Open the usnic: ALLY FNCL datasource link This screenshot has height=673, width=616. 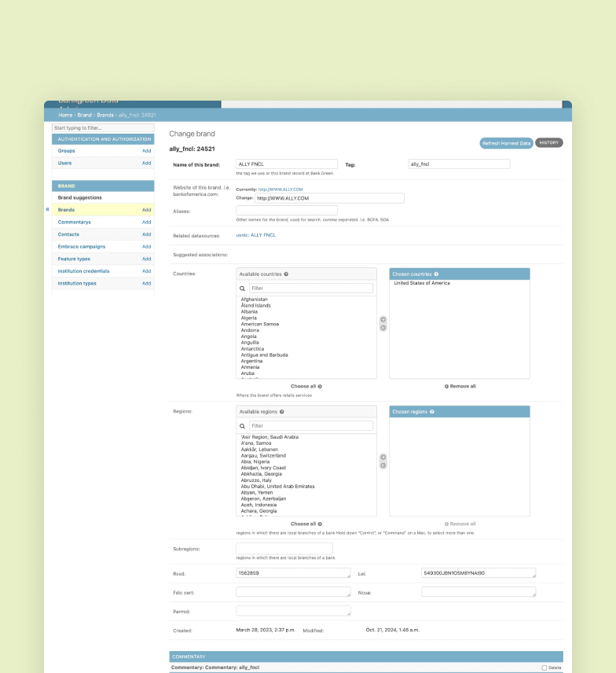click(255, 235)
